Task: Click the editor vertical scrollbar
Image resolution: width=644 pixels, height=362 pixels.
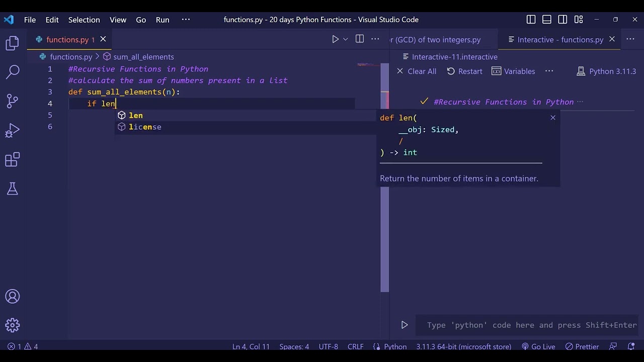Action: 385,178
